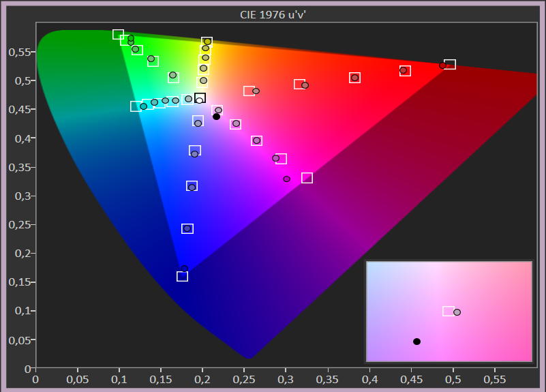Click vertical axis label 0,2

pyautogui.click(x=22, y=254)
